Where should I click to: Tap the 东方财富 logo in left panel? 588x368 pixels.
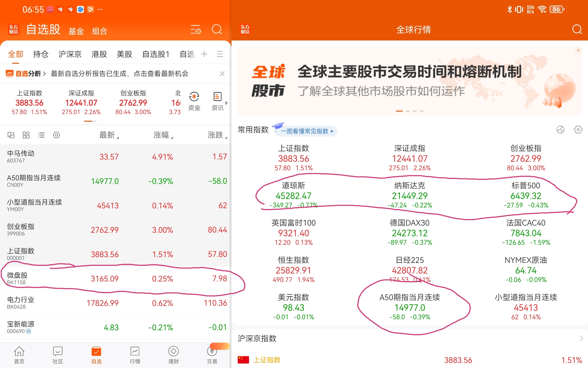coord(14,29)
